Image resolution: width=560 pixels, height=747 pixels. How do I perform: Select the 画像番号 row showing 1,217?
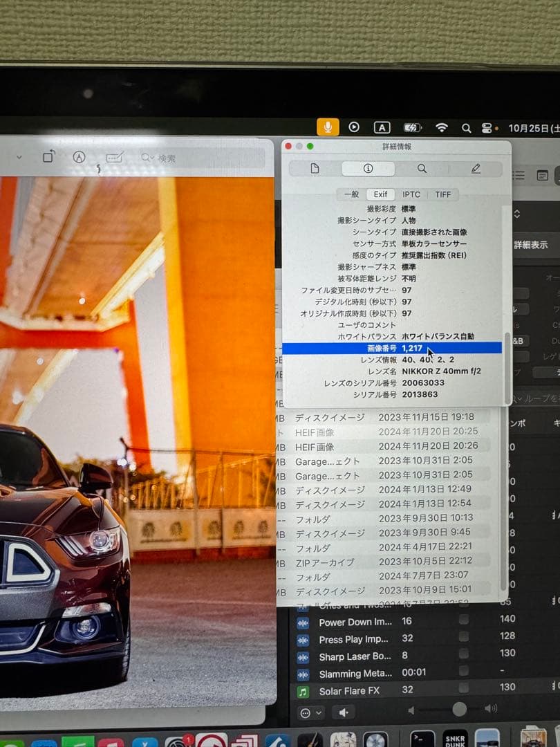click(x=394, y=349)
